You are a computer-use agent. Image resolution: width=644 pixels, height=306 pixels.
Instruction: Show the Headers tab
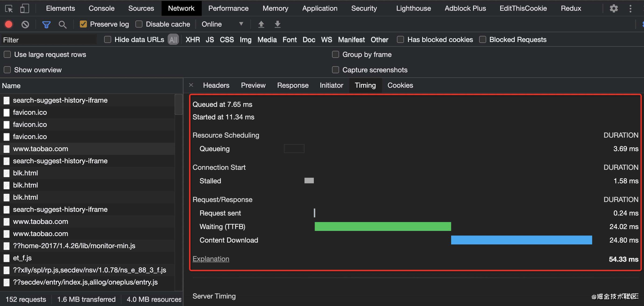click(216, 85)
